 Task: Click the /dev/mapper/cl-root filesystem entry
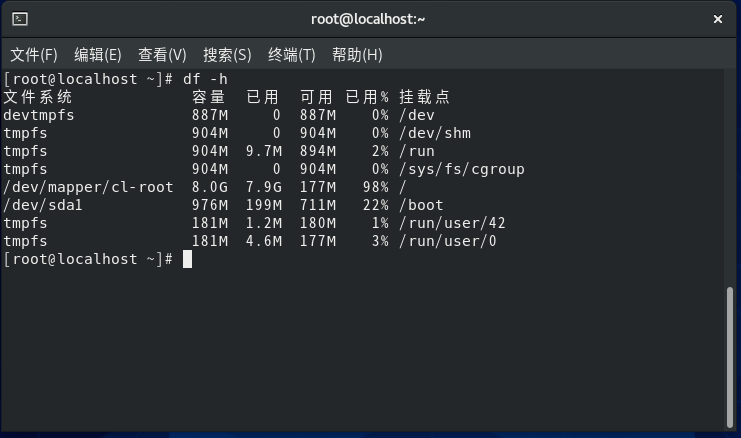point(88,187)
